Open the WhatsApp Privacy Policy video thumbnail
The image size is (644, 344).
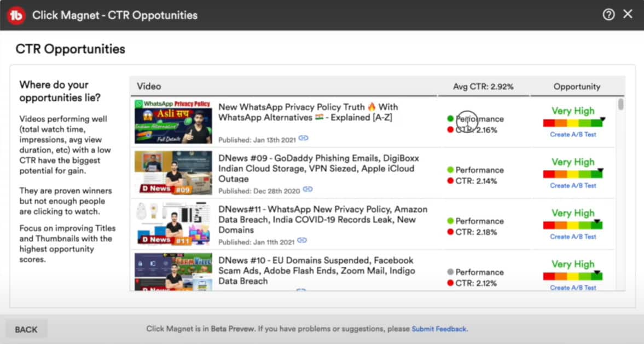pyautogui.click(x=173, y=122)
